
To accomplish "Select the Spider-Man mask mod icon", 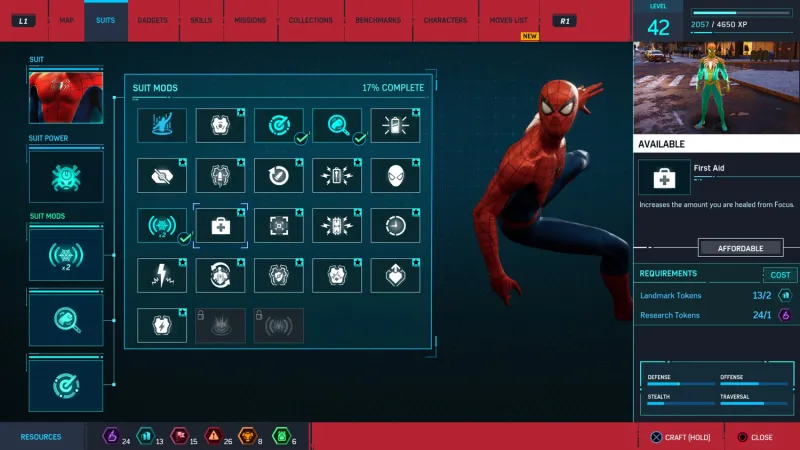I will click(395, 176).
